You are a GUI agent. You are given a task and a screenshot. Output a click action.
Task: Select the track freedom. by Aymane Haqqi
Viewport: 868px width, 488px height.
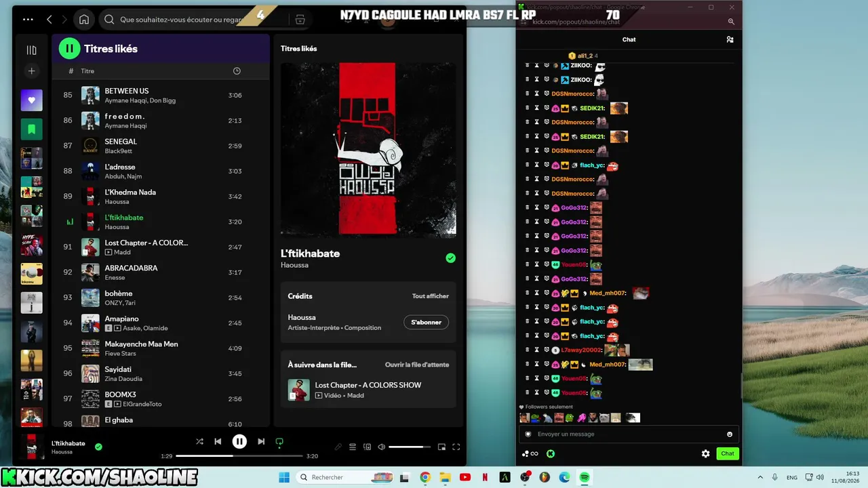click(x=161, y=121)
